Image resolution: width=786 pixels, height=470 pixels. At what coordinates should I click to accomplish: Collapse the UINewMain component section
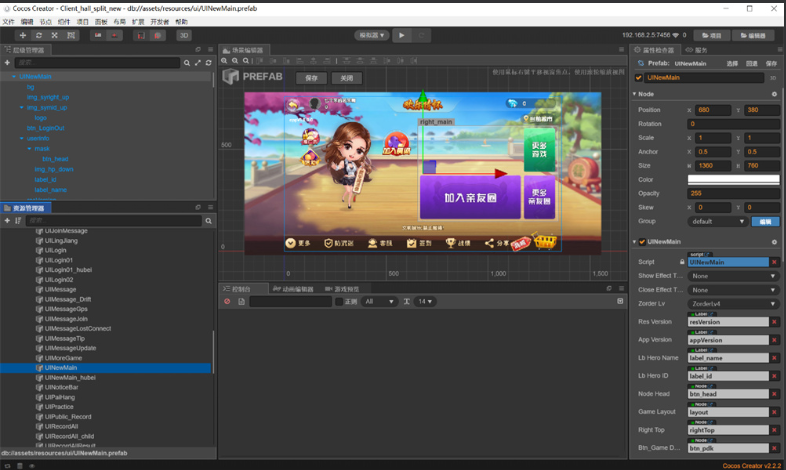[x=634, y=242]
